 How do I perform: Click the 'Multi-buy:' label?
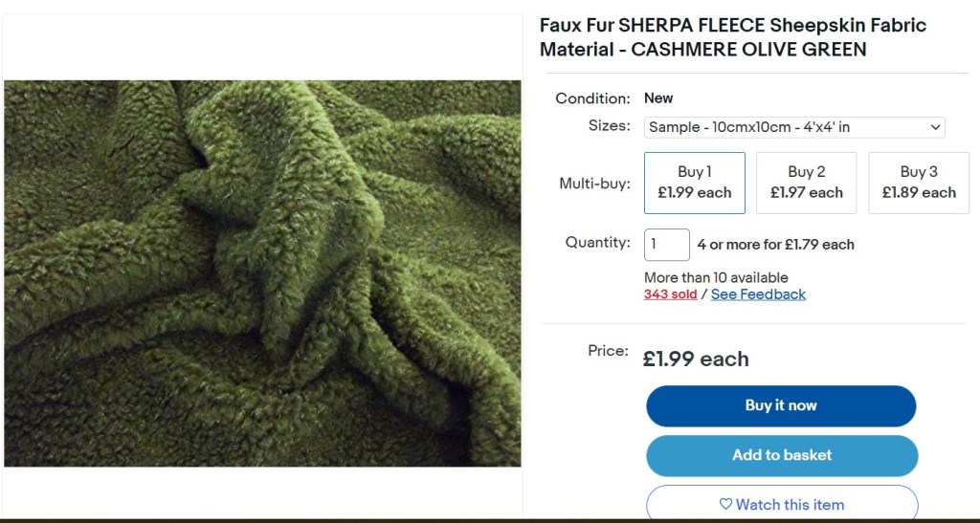(594, 184)
